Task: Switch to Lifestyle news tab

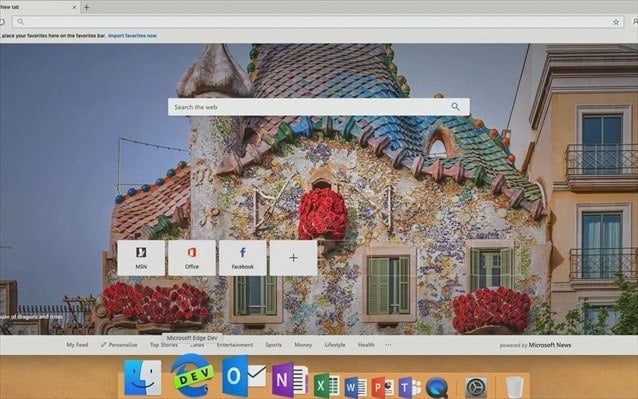Action: [x=335, y=345]
